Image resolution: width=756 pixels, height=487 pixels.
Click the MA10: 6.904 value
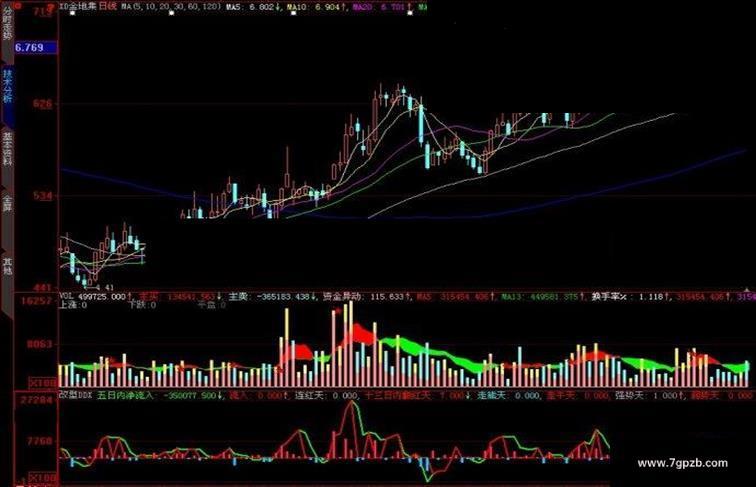(316, 7)
